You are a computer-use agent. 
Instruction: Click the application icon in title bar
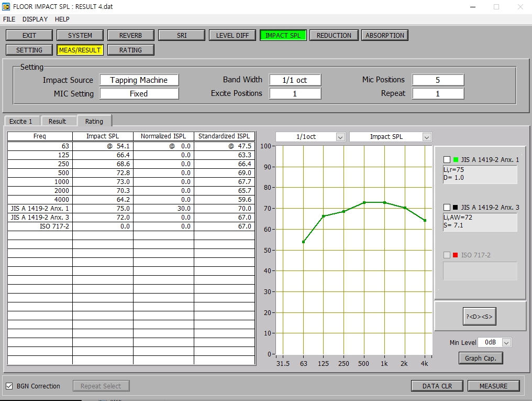click(6, 6)
